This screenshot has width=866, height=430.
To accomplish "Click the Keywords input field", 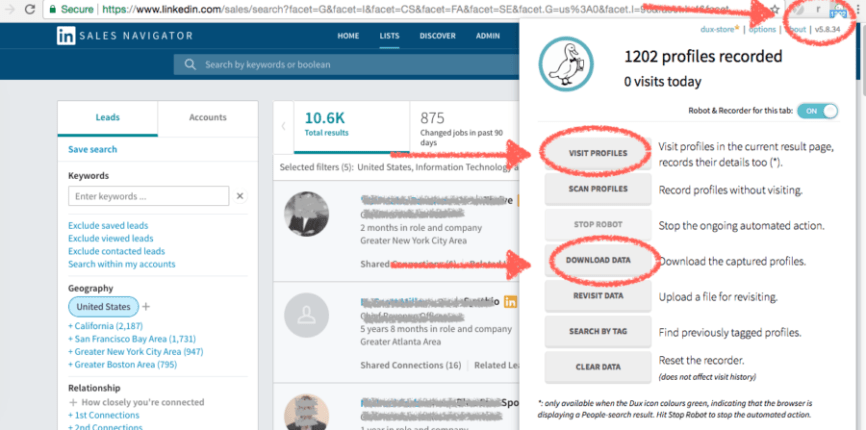I will (x=148, y=197).
